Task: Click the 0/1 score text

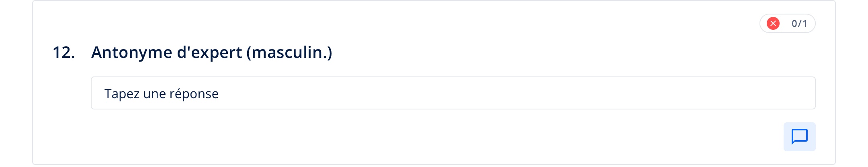Action: (x=799, y=24)
